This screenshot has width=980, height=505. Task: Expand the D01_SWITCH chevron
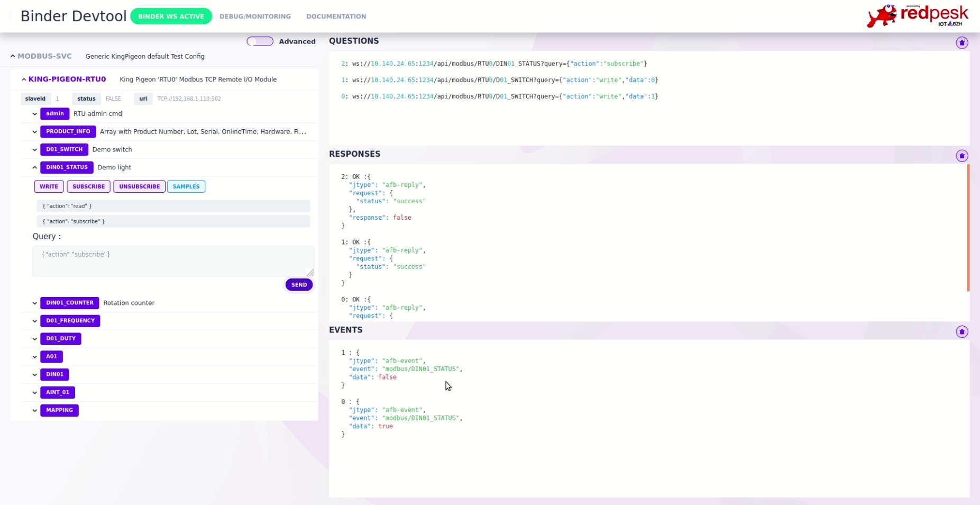[35, 150]
